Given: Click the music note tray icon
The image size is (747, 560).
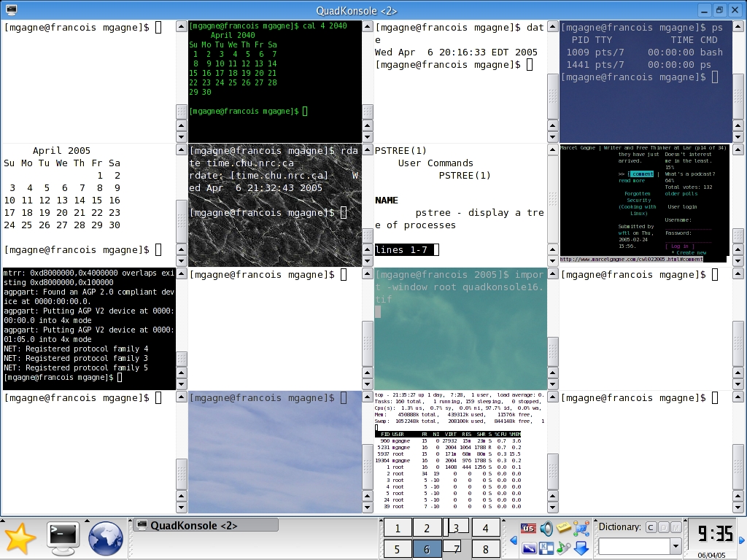Looking at the screenshot, I should [x=564, y=548].
